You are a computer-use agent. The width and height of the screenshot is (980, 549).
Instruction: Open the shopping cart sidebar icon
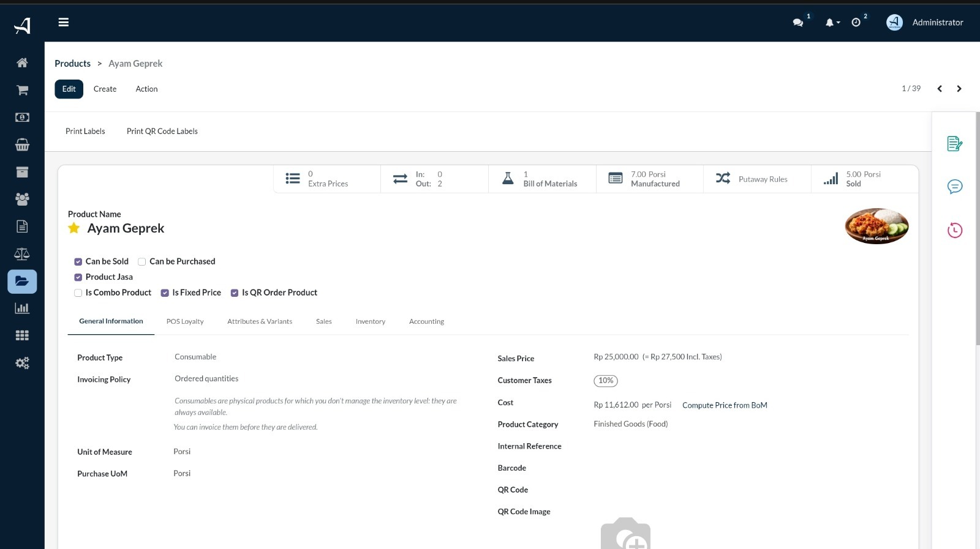pos(22,90)
